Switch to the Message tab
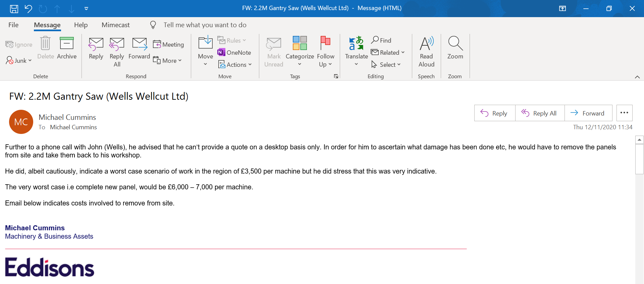This screenshot has height=284, width=644. (x=47, y=25)
